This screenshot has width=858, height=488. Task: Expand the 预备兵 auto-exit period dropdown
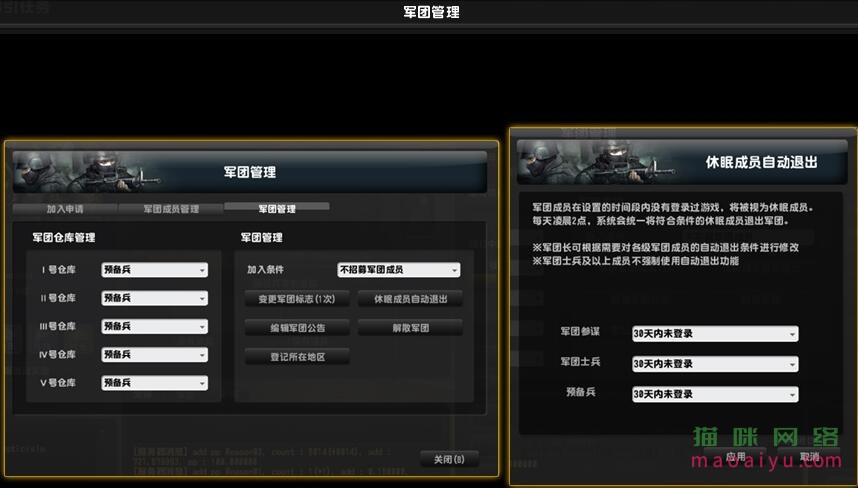(x=715, y=394)
